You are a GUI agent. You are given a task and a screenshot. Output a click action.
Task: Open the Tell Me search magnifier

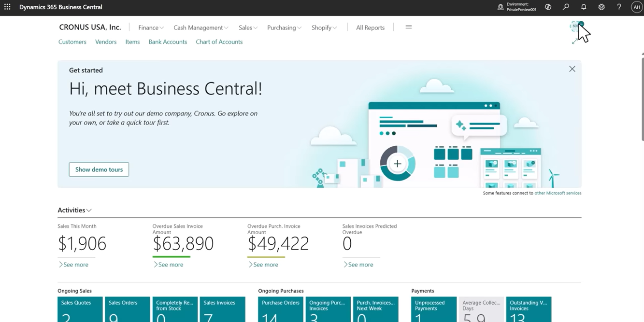pos(566,7)
